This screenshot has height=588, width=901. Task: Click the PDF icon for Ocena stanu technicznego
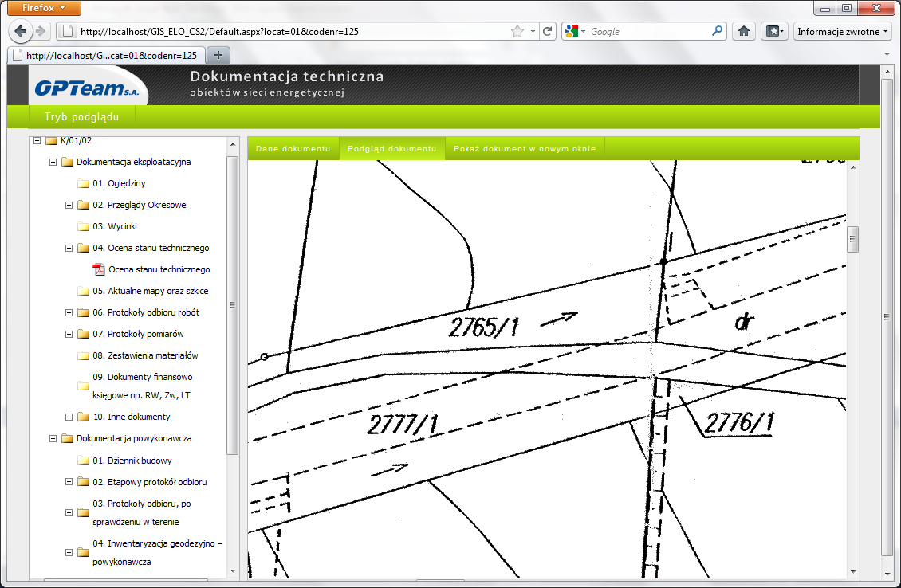coord(99,269)
